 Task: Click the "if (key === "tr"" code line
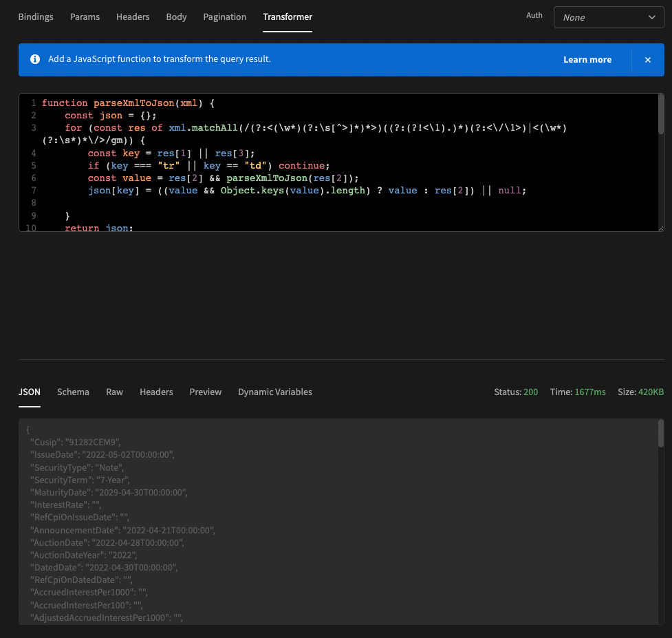(208, 165)
